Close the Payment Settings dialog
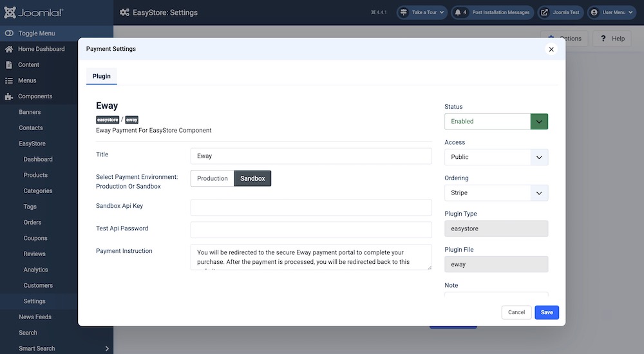Image resolution: width=644 pixels, height=354 pixels. tap(551, 49)
